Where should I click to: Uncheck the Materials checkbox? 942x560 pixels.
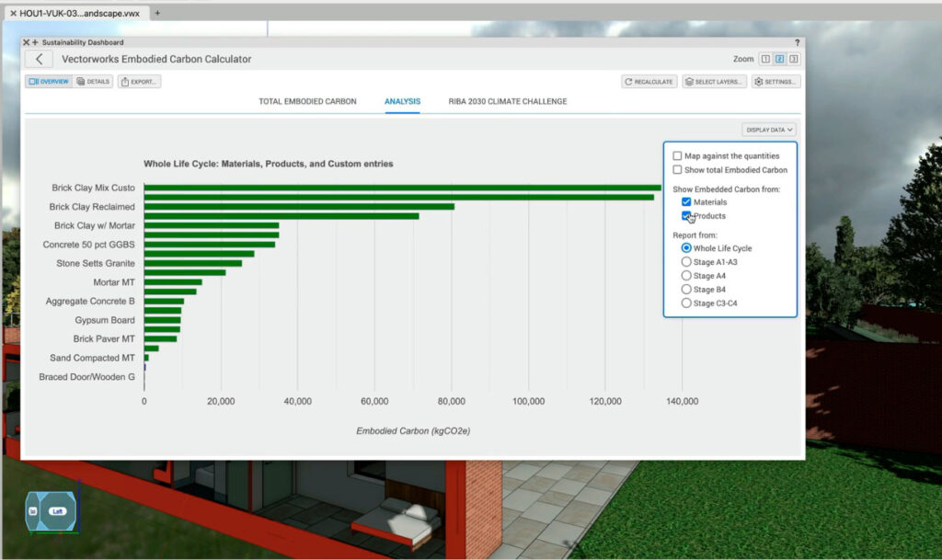[x=686, y=202]
